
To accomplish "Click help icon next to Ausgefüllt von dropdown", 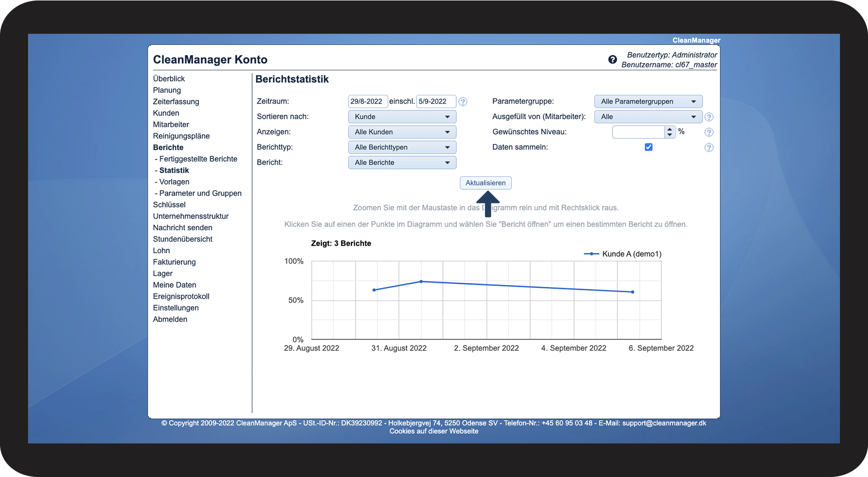I will 708,117.
